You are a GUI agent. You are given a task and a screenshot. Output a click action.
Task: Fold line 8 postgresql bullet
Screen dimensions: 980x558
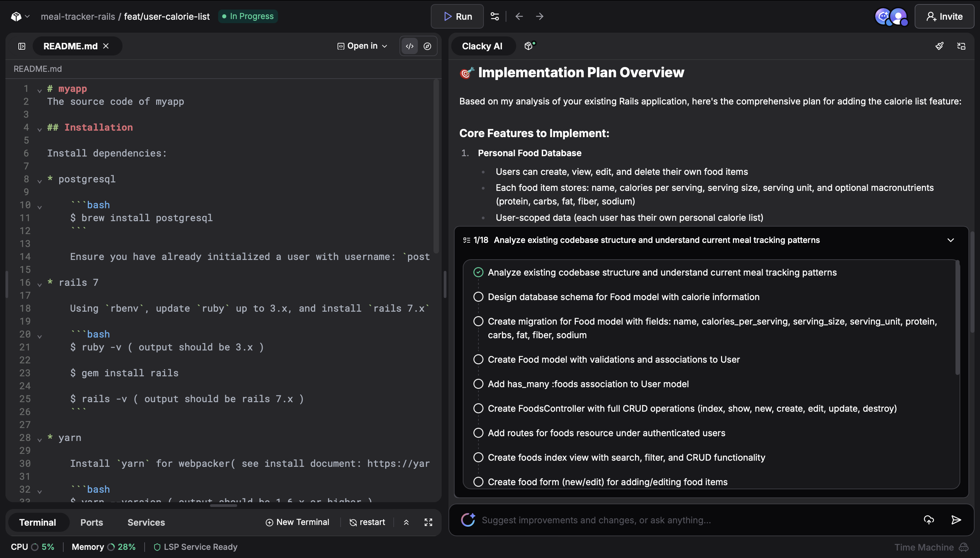pos(39,181)
